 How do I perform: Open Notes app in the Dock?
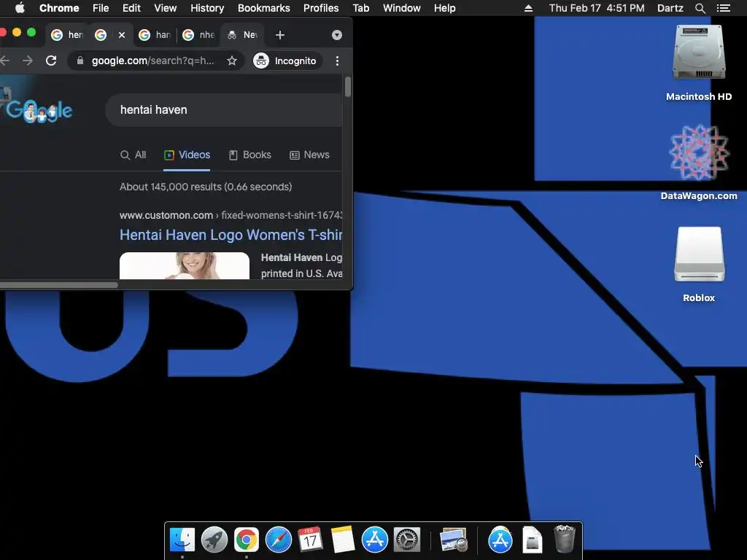[343, 540]
